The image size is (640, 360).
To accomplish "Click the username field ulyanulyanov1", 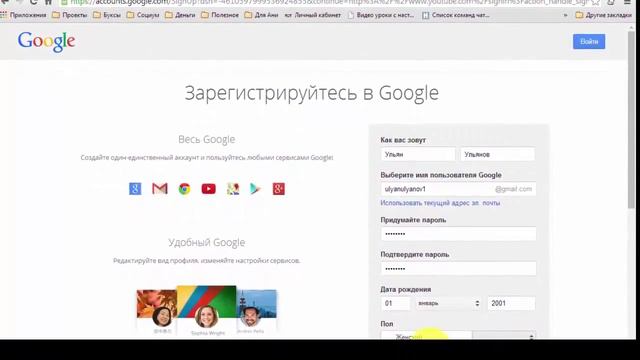I will coord(458,189).
